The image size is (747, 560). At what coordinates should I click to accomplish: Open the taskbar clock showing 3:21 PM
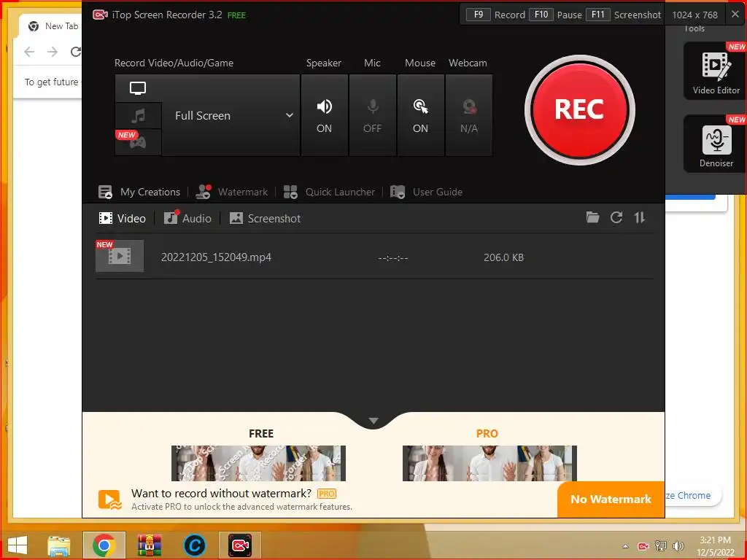tap(715, 546)
